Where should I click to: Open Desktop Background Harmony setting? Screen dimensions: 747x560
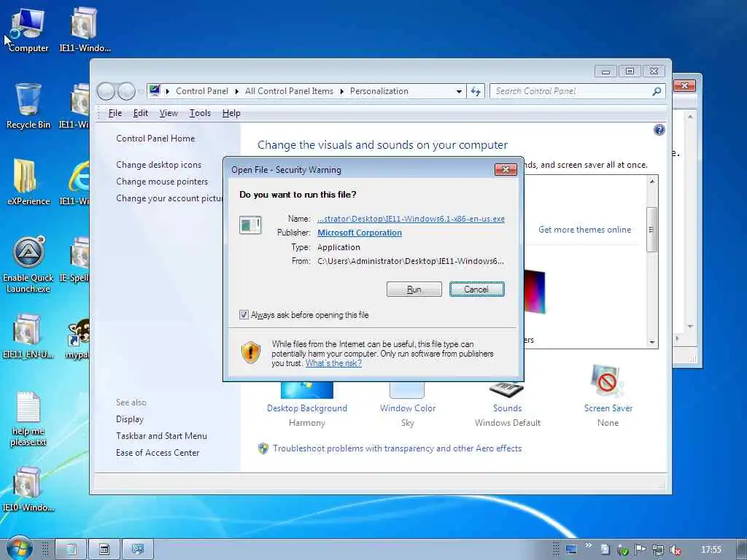307,403
